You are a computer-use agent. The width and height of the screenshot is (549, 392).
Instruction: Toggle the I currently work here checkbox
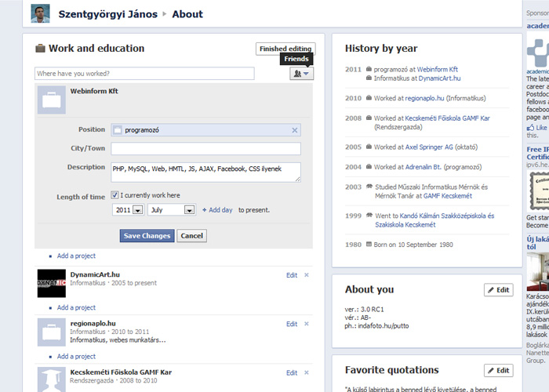[115, 195]
